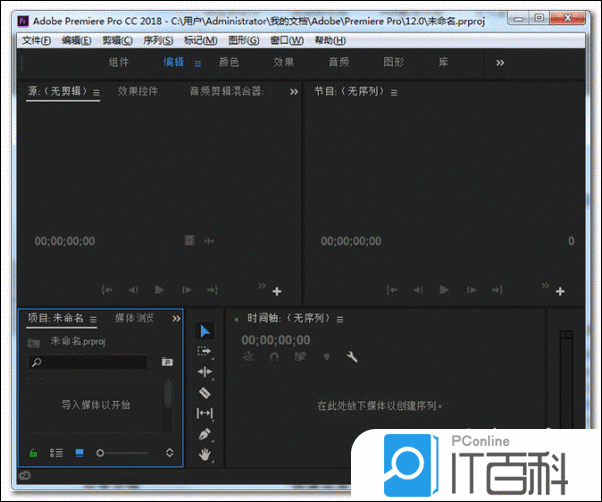
Task: Switch project panel to list view
Action: pos(56,453)
